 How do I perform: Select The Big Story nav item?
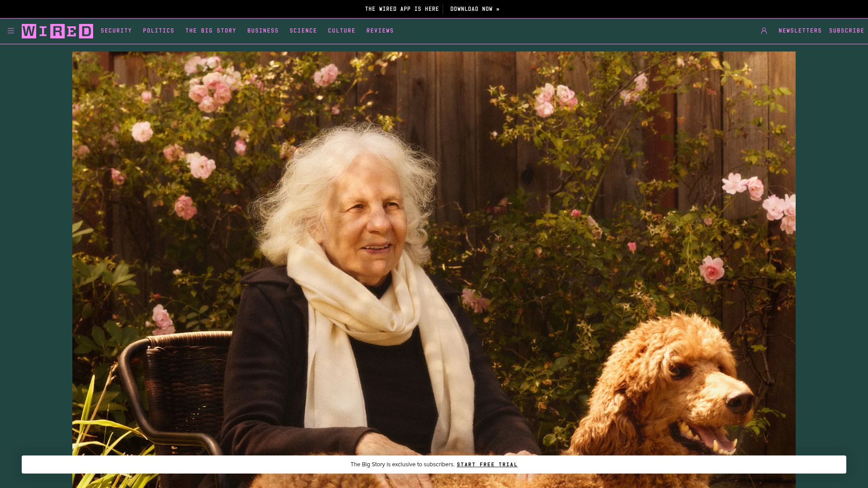[x=211, y=31]
